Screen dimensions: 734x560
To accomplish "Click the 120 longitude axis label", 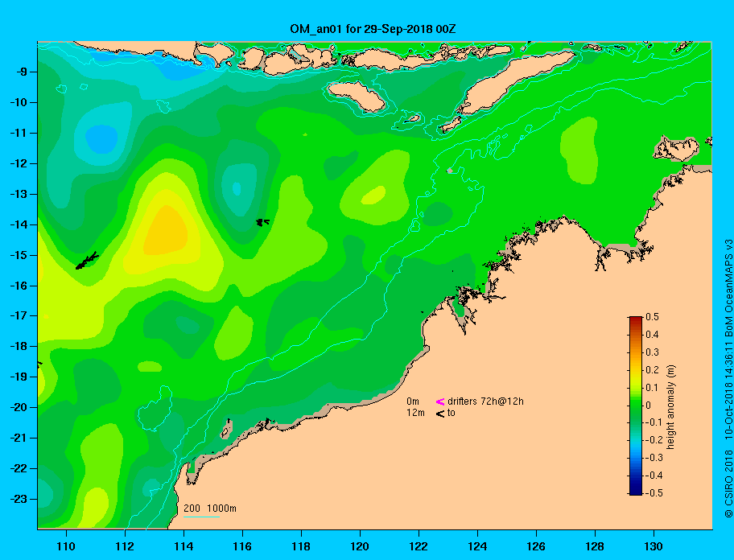I will point(360,546).
